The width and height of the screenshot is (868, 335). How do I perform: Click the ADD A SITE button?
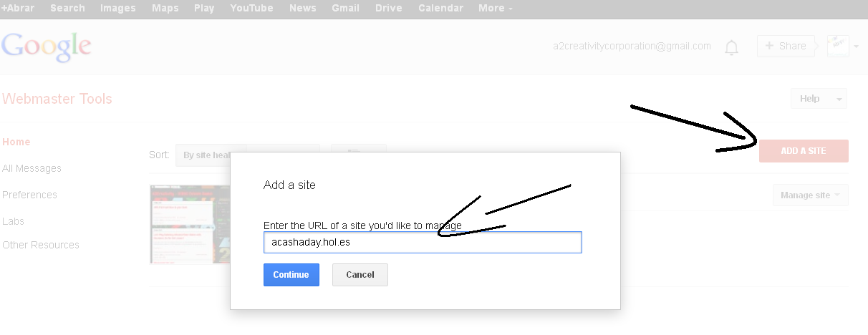(804, 151)
